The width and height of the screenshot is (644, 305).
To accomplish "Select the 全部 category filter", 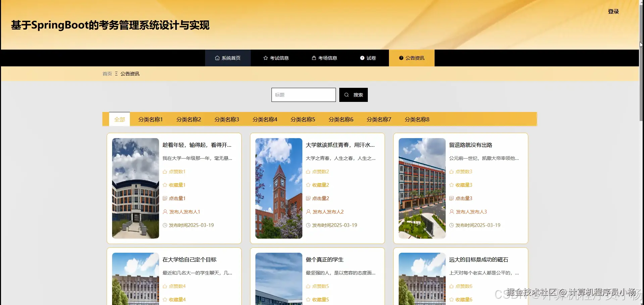I will coord(119,119).
